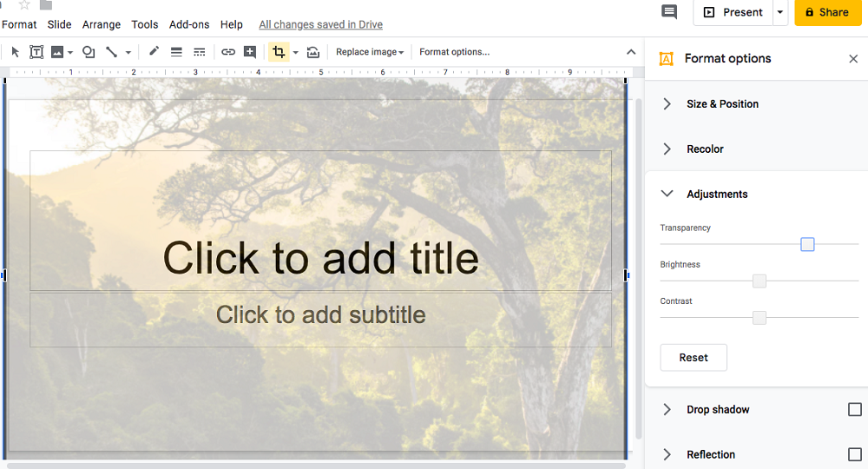Click the border color pencil icon
Screen dimensions: 868x469
[154, 52]
